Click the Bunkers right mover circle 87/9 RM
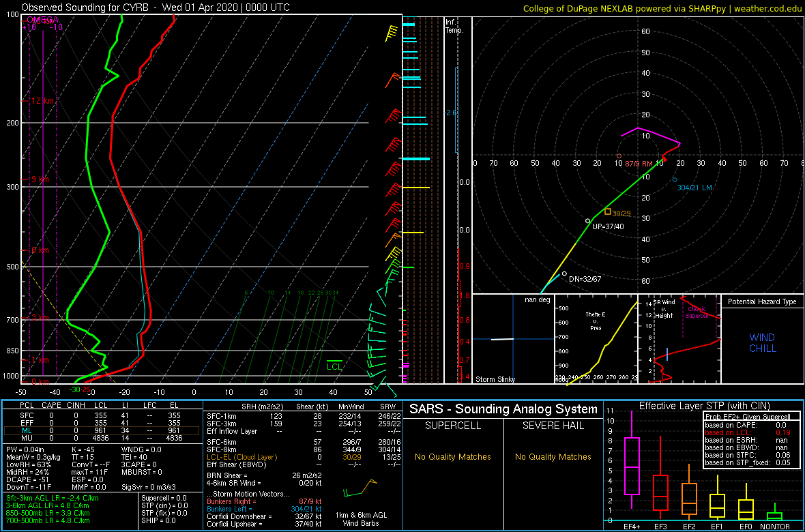This screenshot has height=532, width=805. (619, 156)
